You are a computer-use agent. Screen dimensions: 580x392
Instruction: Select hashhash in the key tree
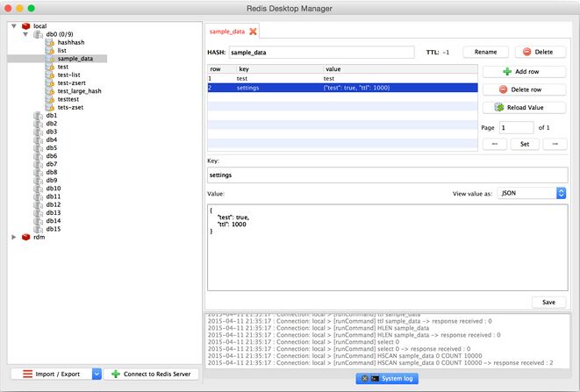[x=71, y=42]
